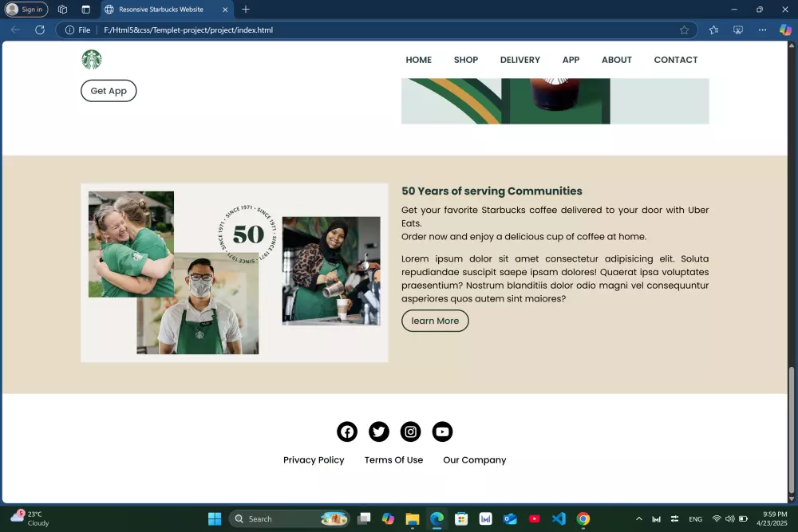Click the ENG language indicator
This screenshot has height=532, width=798.
695,518
